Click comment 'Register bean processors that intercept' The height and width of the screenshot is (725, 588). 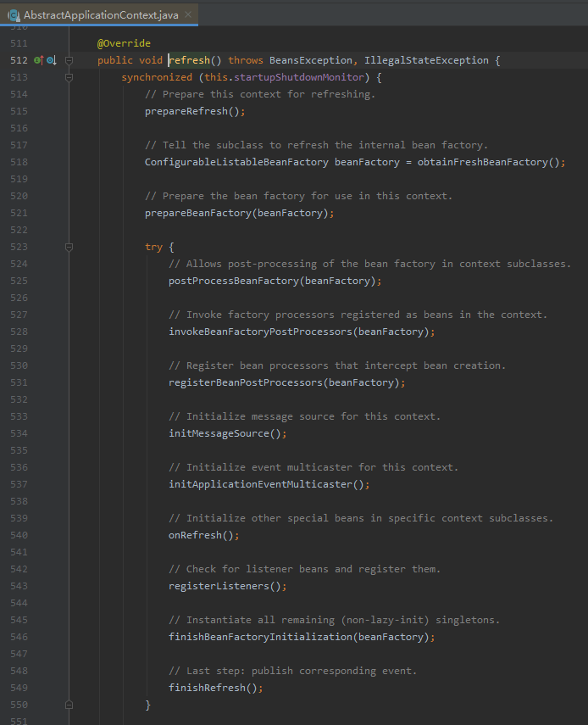(x=337, y=365)
